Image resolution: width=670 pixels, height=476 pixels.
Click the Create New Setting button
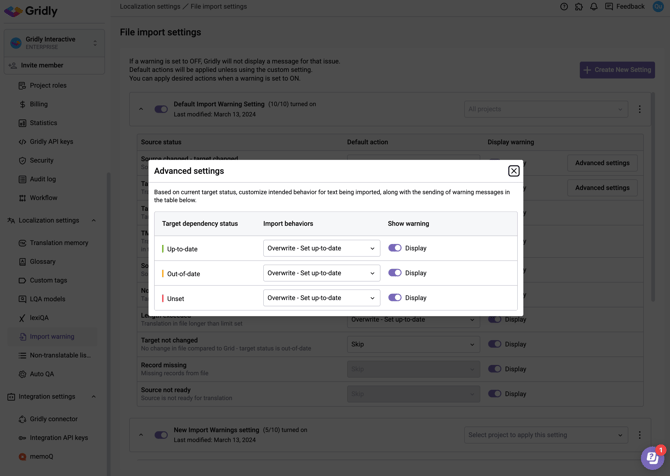(x=617, y=70)
